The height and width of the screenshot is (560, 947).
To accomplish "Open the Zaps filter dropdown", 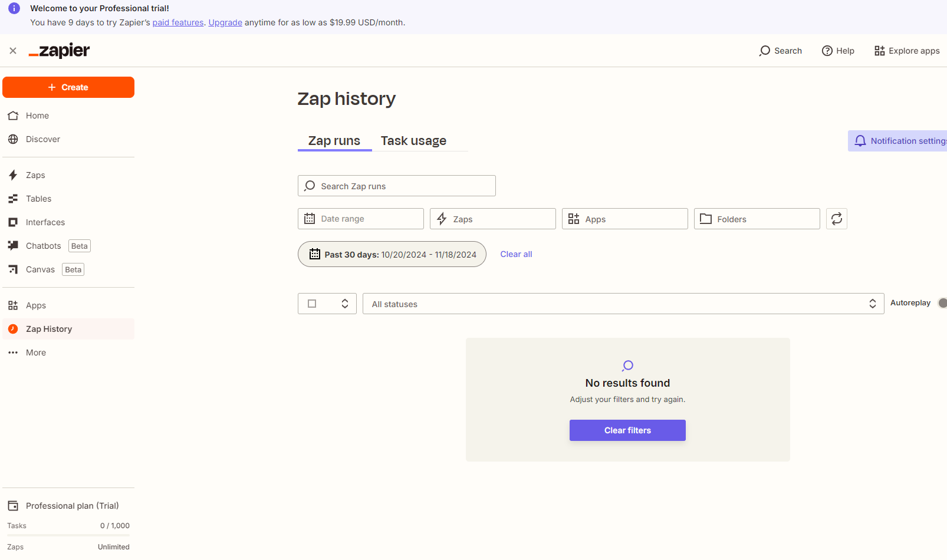I will pyautogui.click(x=493, y=219).
